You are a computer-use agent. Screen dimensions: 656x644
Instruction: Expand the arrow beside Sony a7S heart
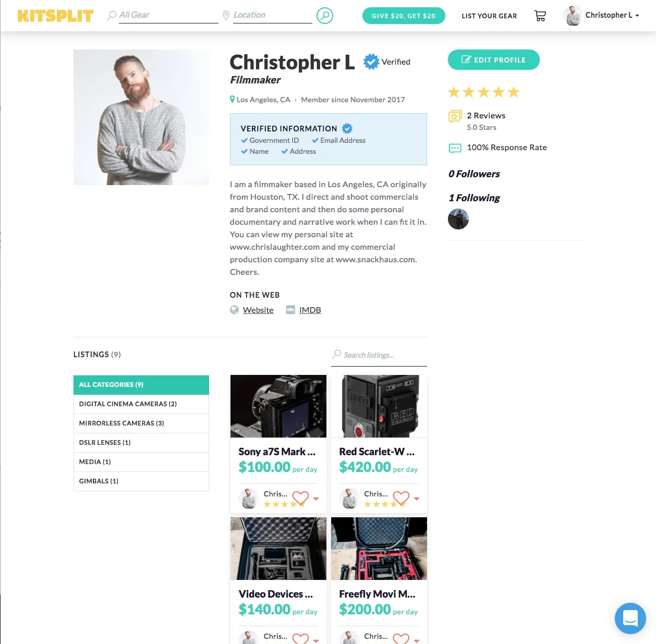click(316, 499)
